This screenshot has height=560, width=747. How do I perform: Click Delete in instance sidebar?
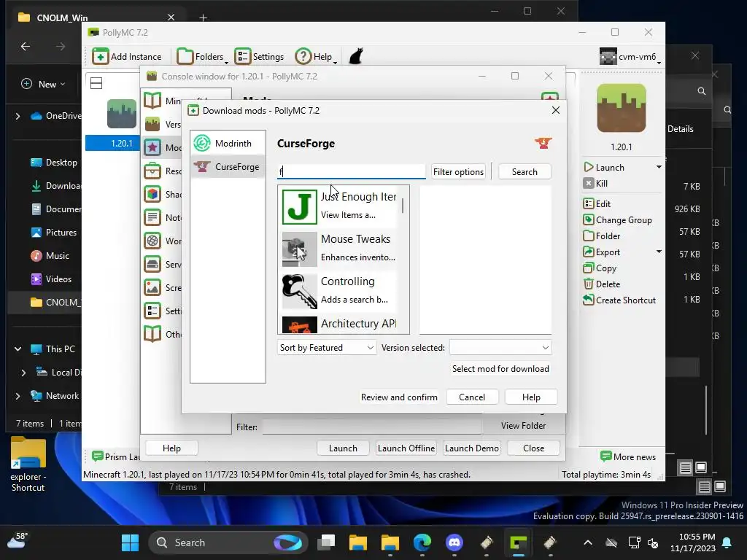602,284
